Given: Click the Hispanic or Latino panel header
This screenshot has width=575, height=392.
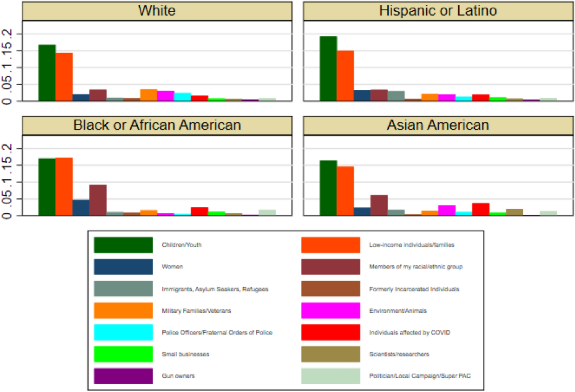Looking at the screenshot, I should pos(438,11).
